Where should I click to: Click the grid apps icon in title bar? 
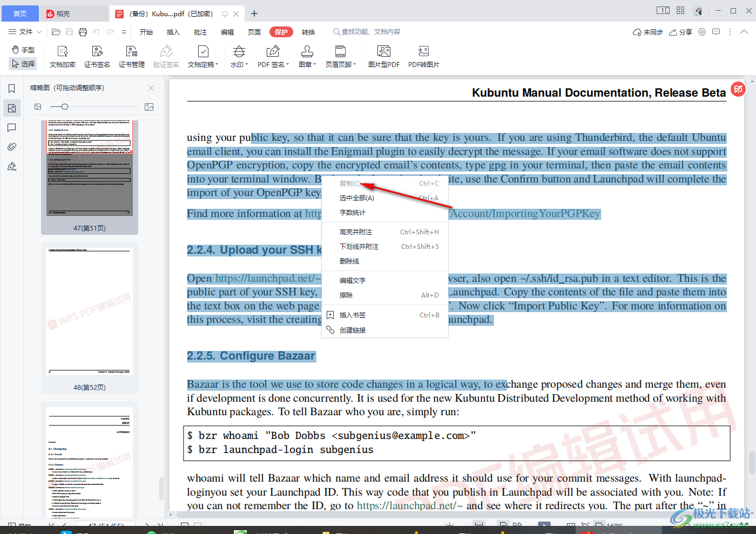click(680, 10)
